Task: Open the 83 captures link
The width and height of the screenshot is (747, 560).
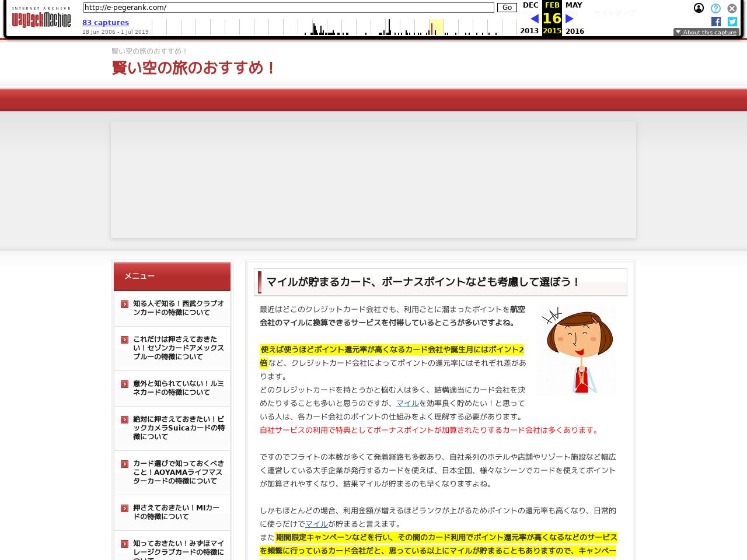Action: coord(106,23)
